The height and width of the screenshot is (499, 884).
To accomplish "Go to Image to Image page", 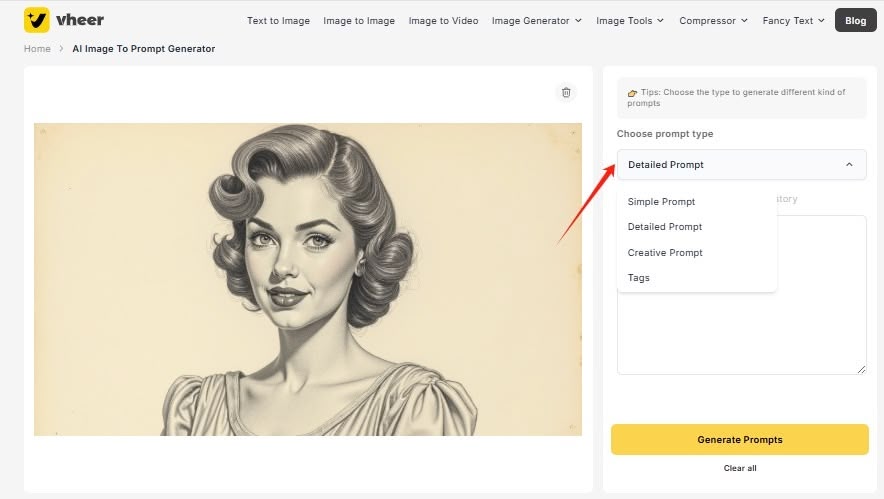I will (359, 20).
